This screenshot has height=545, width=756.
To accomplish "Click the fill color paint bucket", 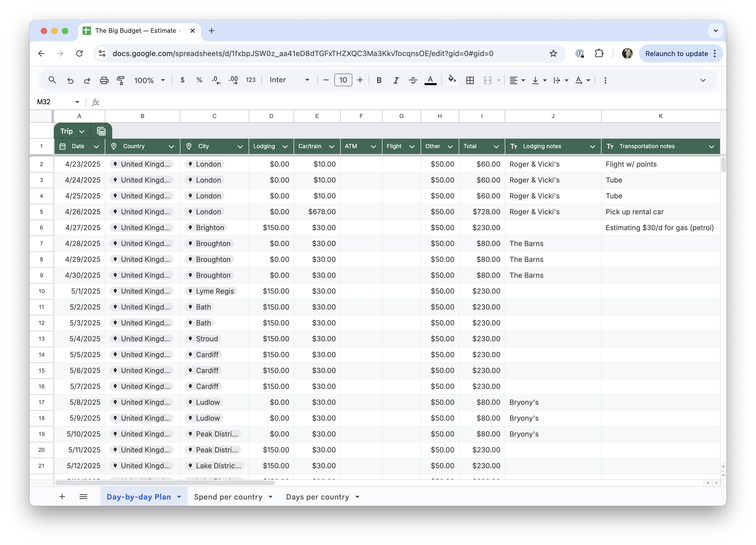I will coord(452,80).
